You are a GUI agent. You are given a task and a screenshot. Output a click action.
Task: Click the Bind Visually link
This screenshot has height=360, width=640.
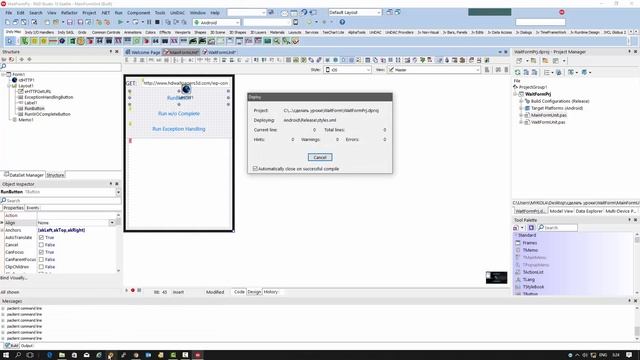[13, 278]
